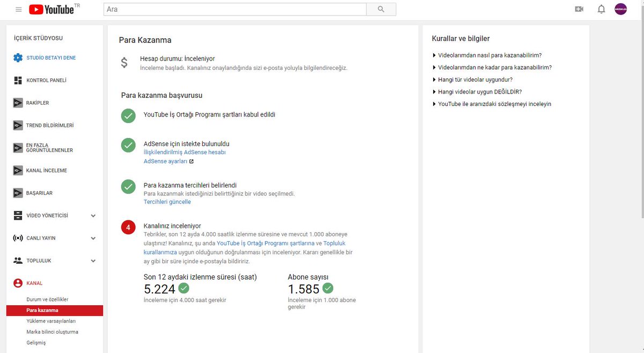
Task: Open Rakipler section
Action: (x=38, y=103)
